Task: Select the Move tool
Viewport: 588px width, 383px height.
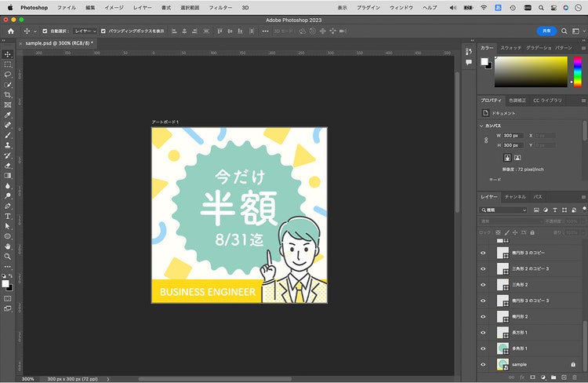Action: pyautogui.click(x=8, y=54)
